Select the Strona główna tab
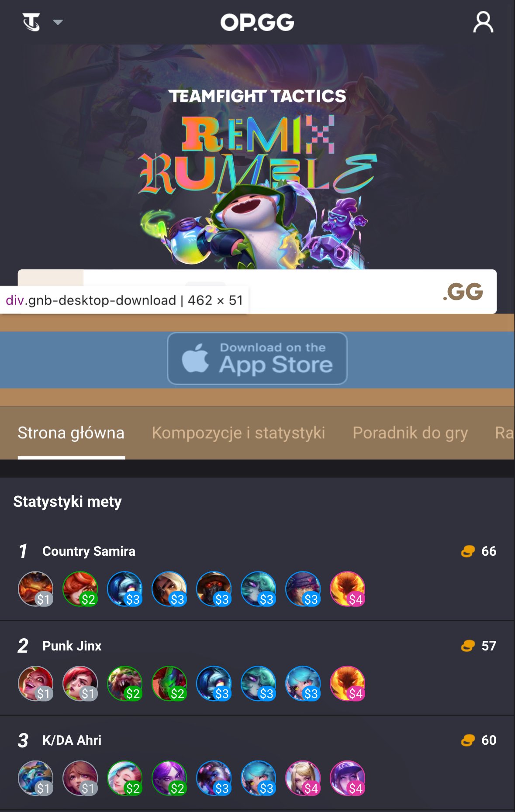The height and width of the screenshot is (812, 515). (71, 433)
